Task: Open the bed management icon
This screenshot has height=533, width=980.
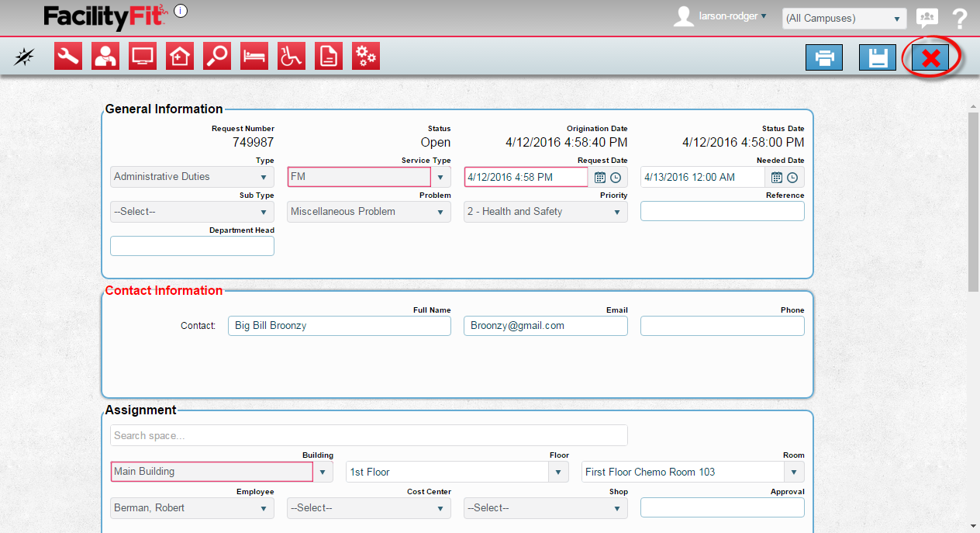Action: coord(254,57)
